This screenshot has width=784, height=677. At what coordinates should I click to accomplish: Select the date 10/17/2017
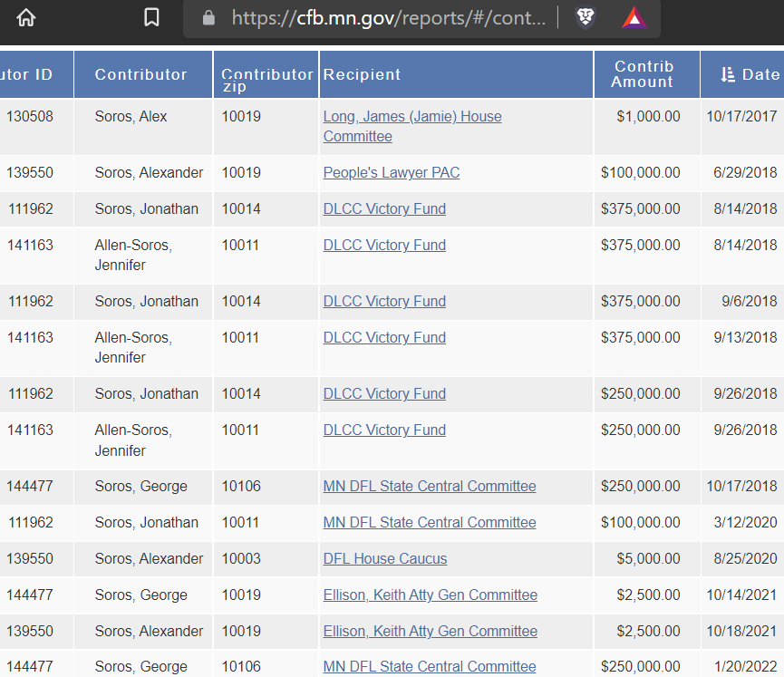click(x=741, y=117)
